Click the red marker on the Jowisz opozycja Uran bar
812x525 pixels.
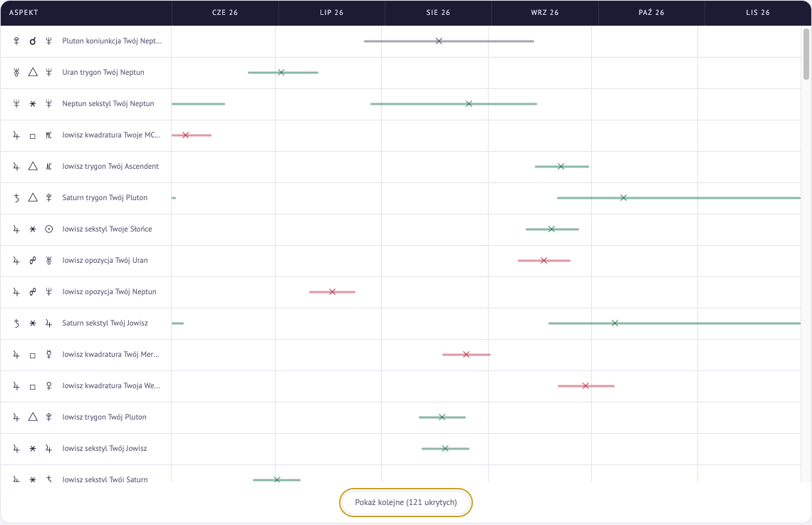[543, 261]
